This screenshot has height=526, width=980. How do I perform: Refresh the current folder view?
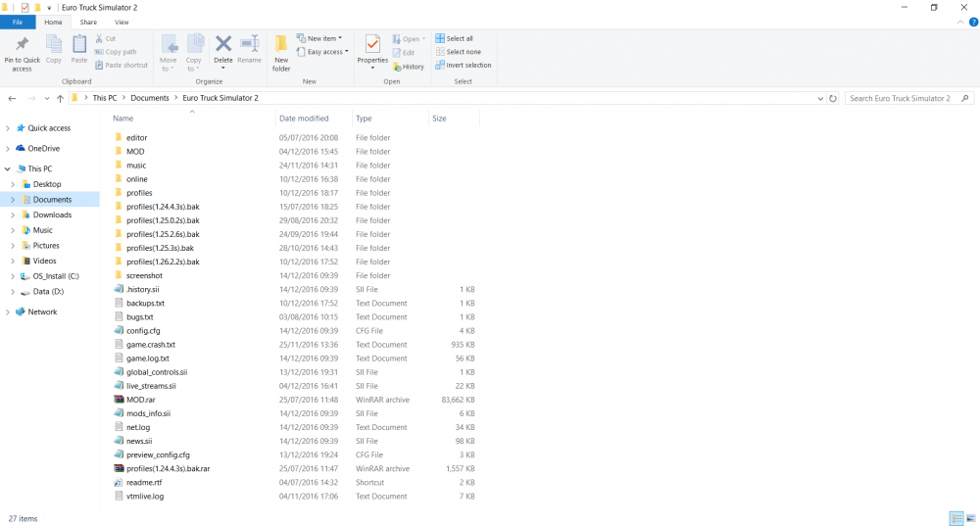tap(833, 99)
